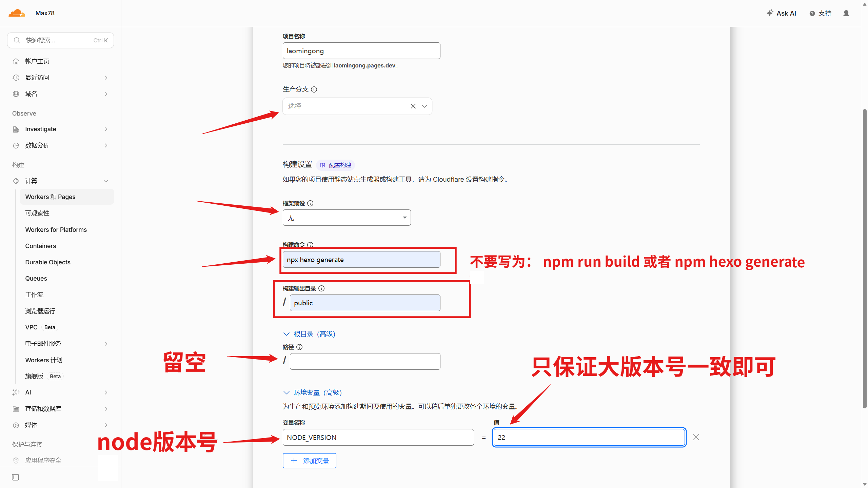868x488 pixels.
Task: Open 浏览器运行 menu item
Action: tap(67, 311)
